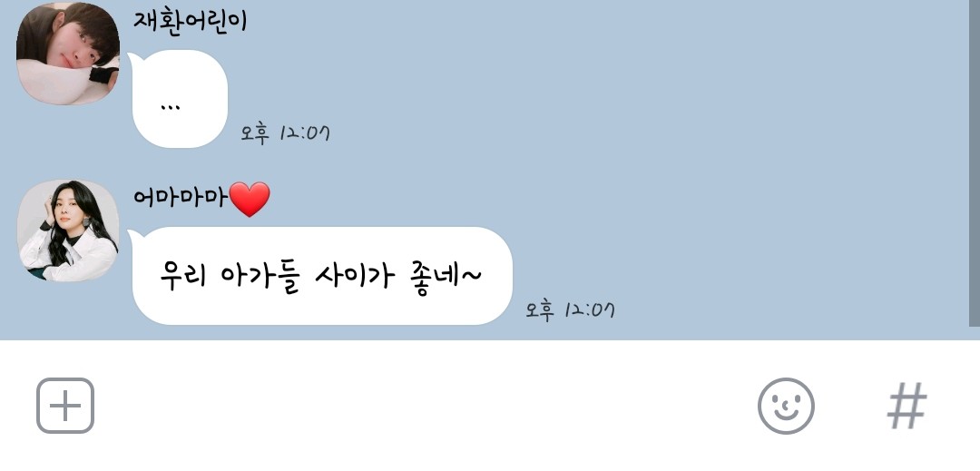Click timestamp next to 우리 아가들 message

click(x=570, y=309)
